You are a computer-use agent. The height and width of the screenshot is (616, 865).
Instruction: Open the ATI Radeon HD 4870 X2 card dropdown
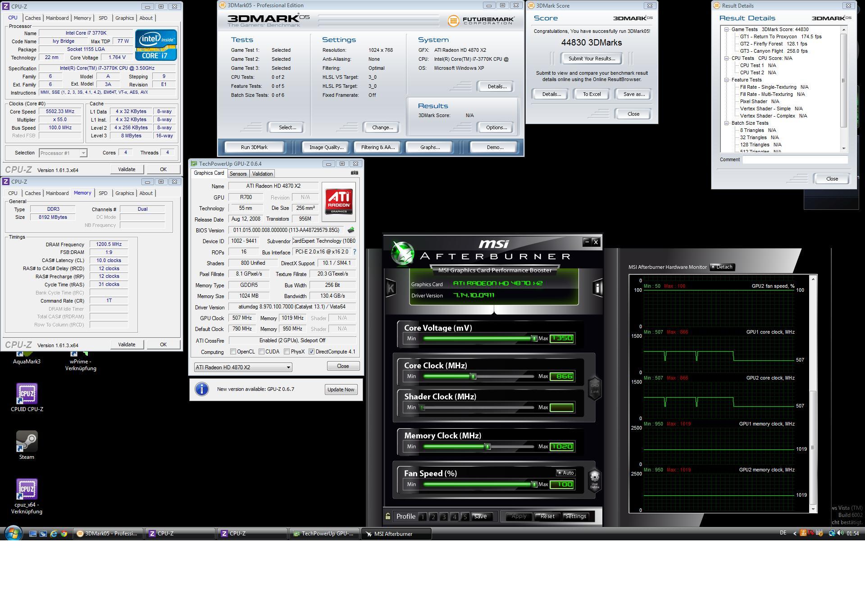pos(243,367)
